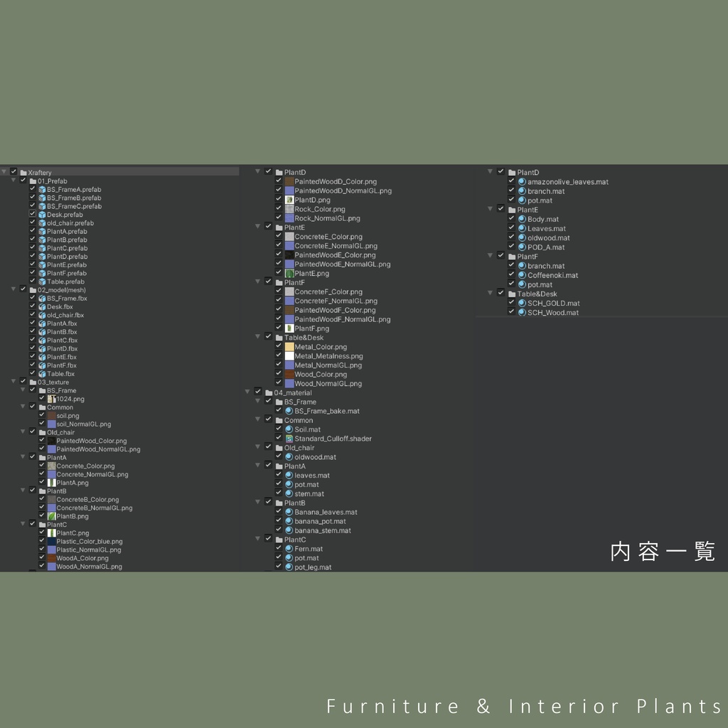Select the PlantC.png file name

point(73,533)
